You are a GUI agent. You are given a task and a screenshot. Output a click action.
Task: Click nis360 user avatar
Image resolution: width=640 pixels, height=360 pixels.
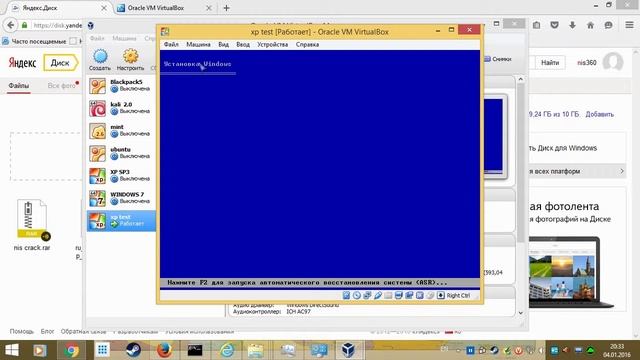point(613,62)
